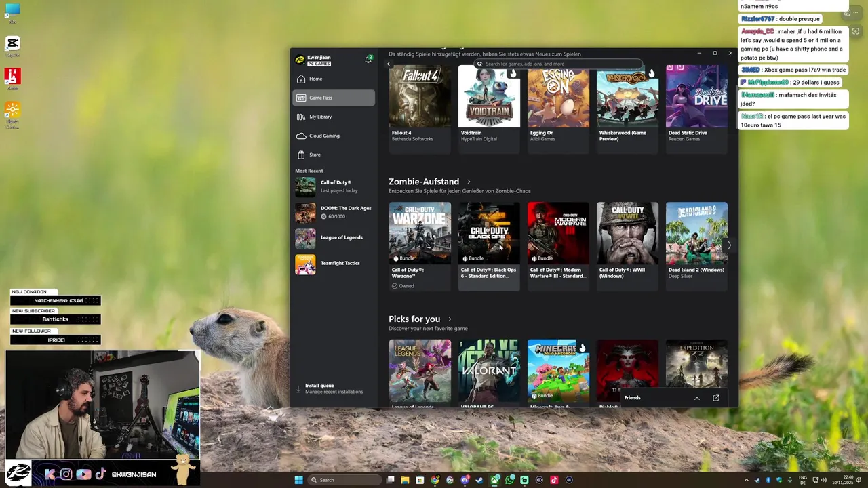
Task: Open Dead Static Drive tile
Action: [696, 108]
